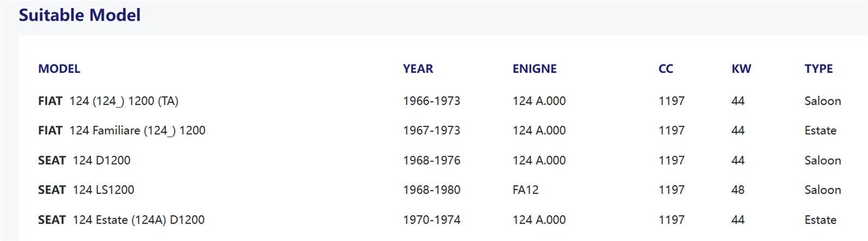Select the TYPE column header

click(819, 69)
